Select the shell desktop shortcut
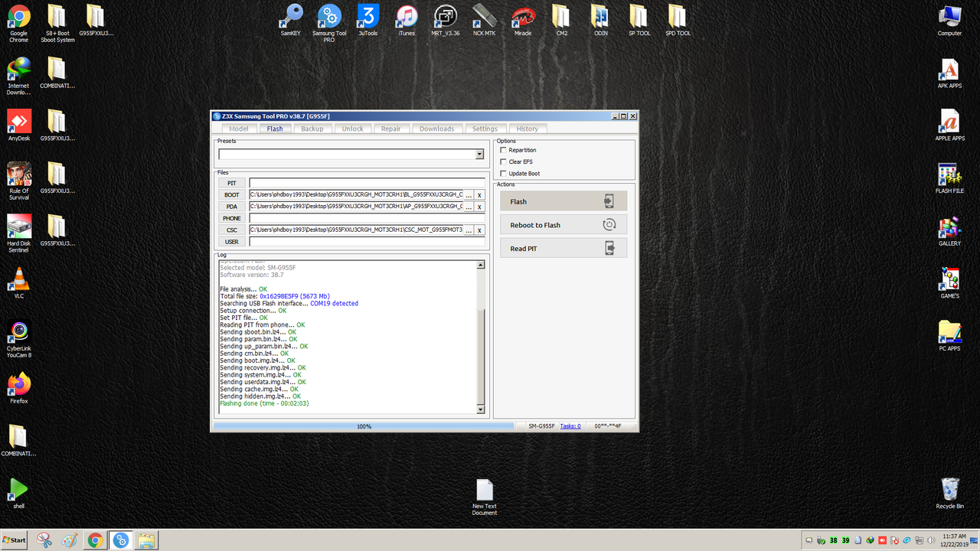The width and height of the screenshot is (980, 551). [19, 493]
